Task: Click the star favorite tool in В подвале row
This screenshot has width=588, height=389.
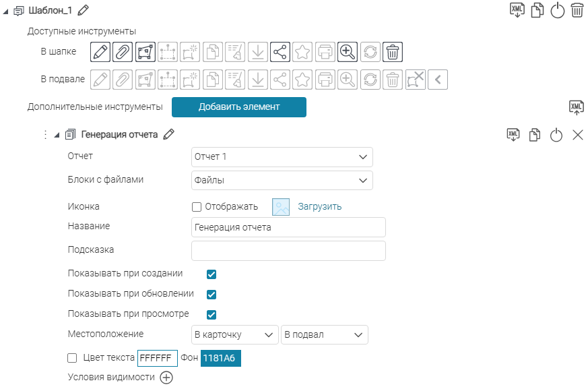Action: [302, 80]
